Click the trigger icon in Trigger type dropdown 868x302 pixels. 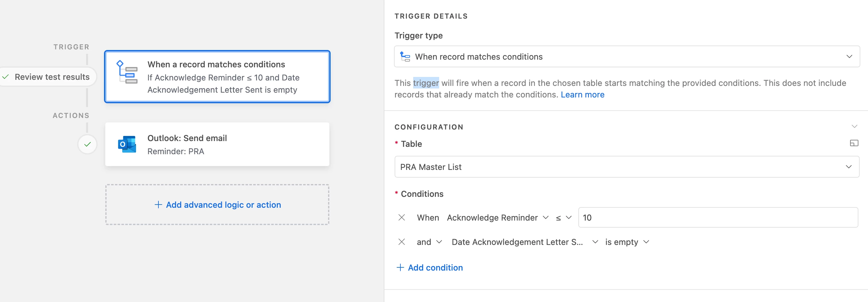tap(405, 57)
